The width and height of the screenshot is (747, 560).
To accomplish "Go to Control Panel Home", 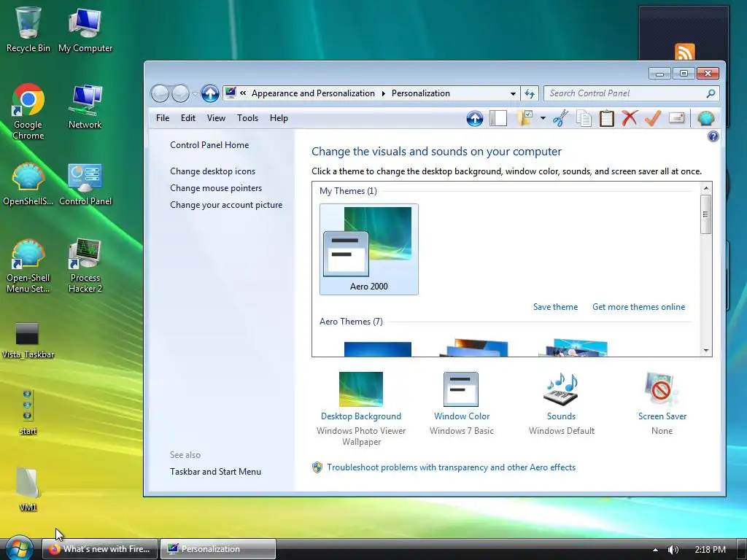I will [209, 145].
